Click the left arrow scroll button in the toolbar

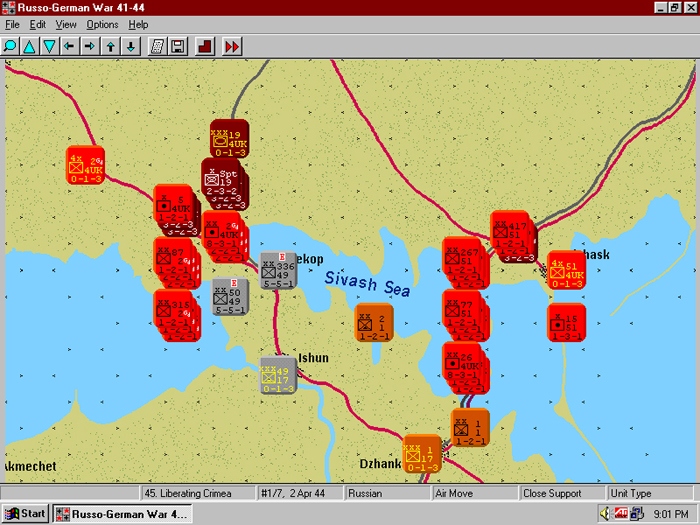tap(69, 46)
